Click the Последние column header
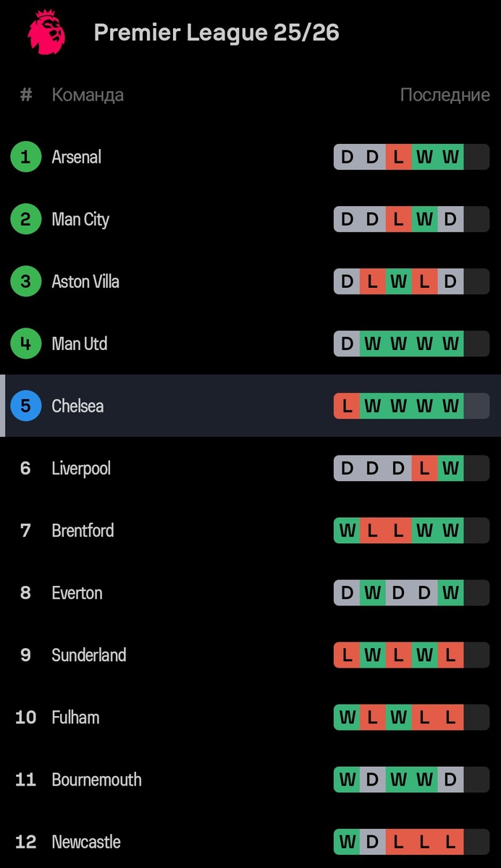501x868 pixels. [445, 95]
